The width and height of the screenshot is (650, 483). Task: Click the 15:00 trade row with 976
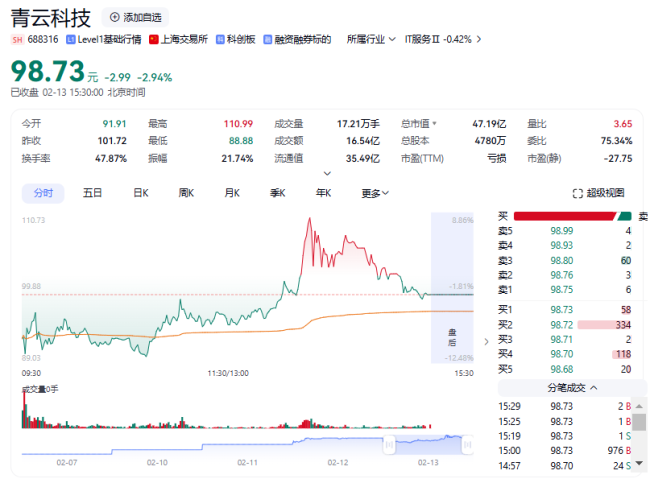coord(565,451)
